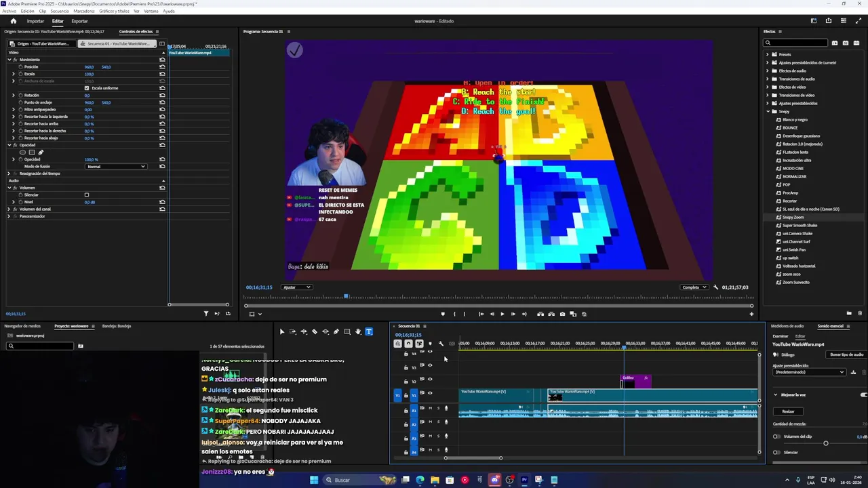Click the Lift button
This screenshot has width=868, height=488.
540,314
